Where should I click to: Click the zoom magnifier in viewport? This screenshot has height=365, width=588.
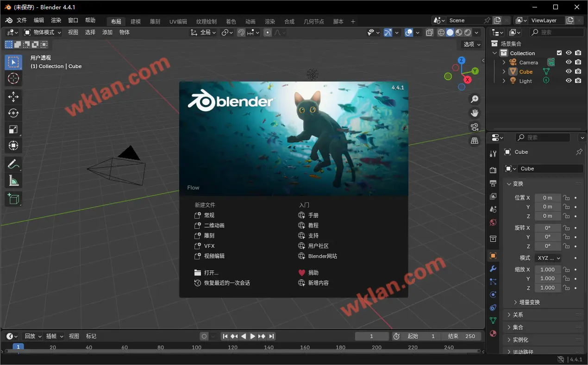coord(475,99)
